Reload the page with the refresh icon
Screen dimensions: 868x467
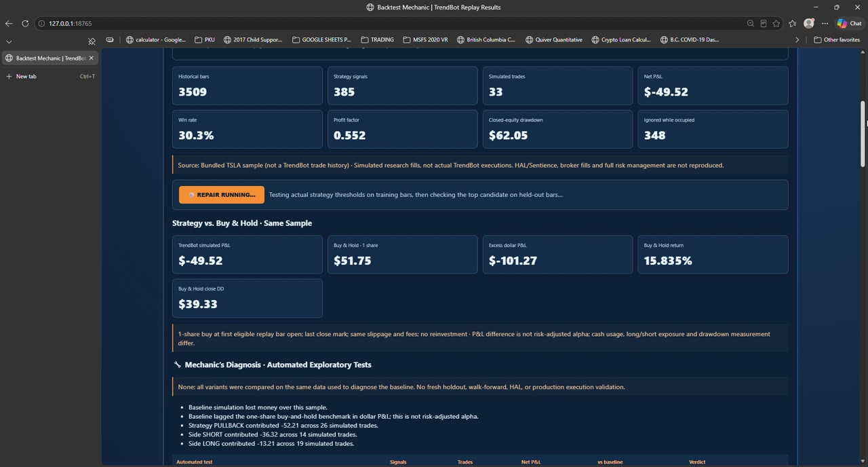25,23
